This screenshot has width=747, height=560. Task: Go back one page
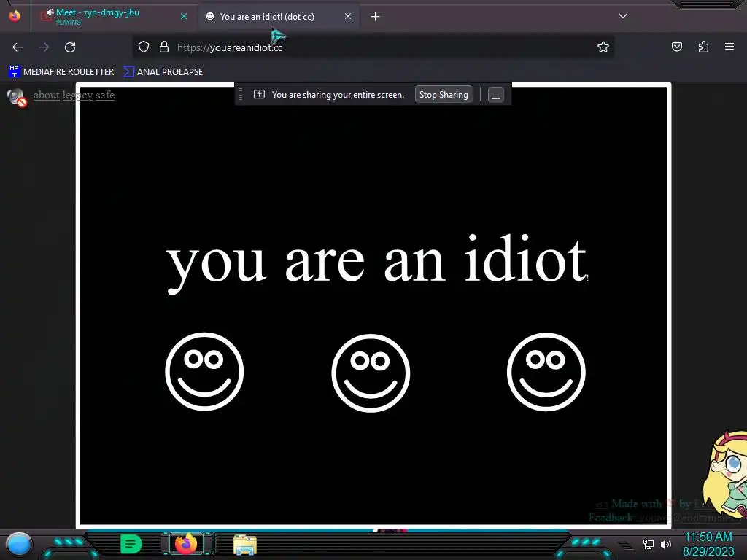tap(18, 47)
